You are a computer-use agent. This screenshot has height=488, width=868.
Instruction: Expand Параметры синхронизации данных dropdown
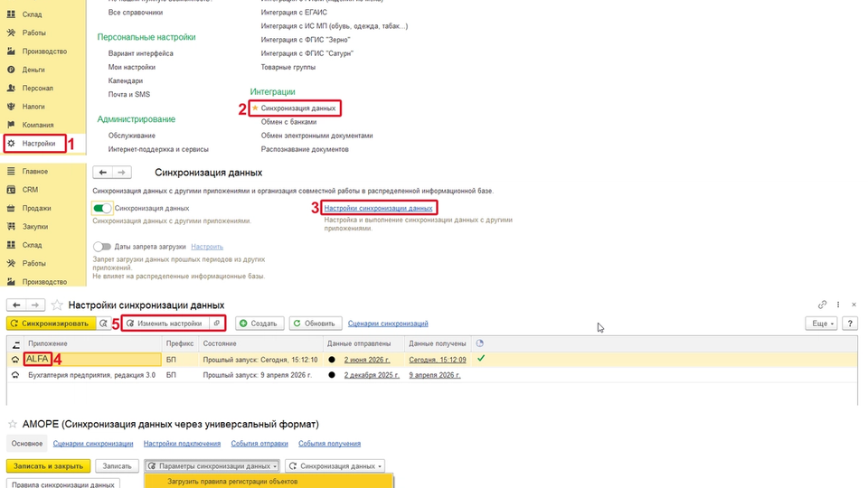tap(212, 466)
